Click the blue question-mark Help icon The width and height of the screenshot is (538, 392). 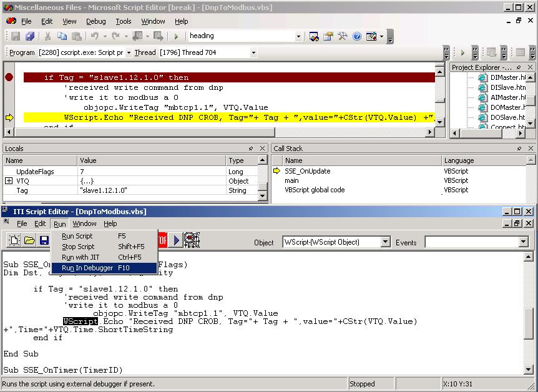[357, 36]
